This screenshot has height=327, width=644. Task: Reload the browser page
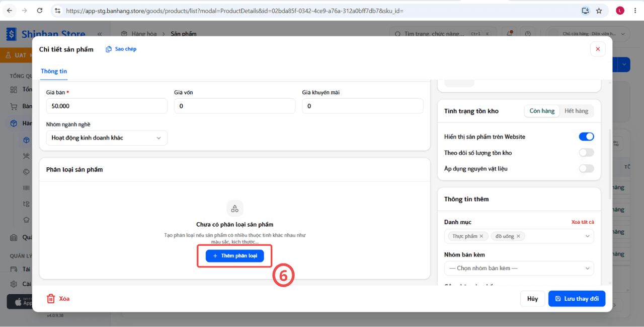click(40, 11)
